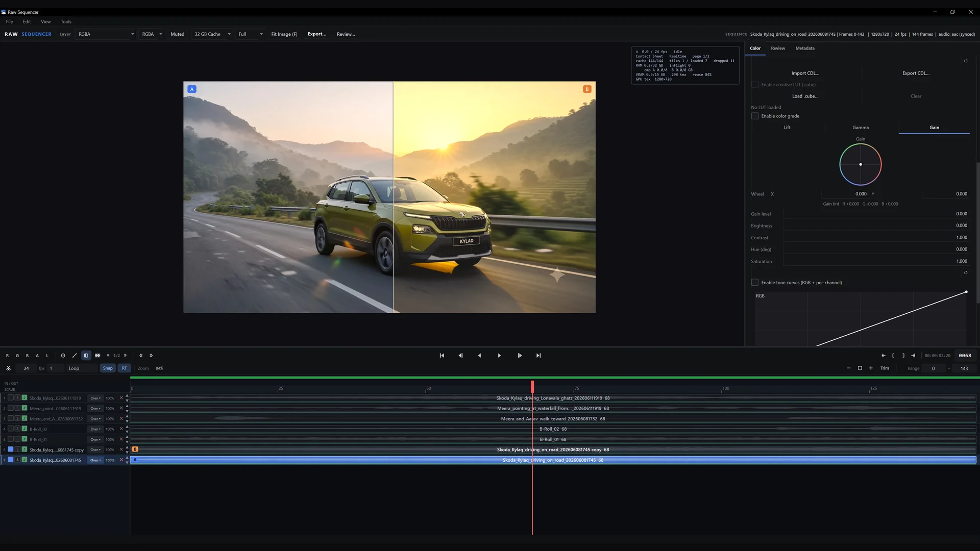
Task: Open blend mode Over for Meera_point layer
Action: tap(95, 409)
